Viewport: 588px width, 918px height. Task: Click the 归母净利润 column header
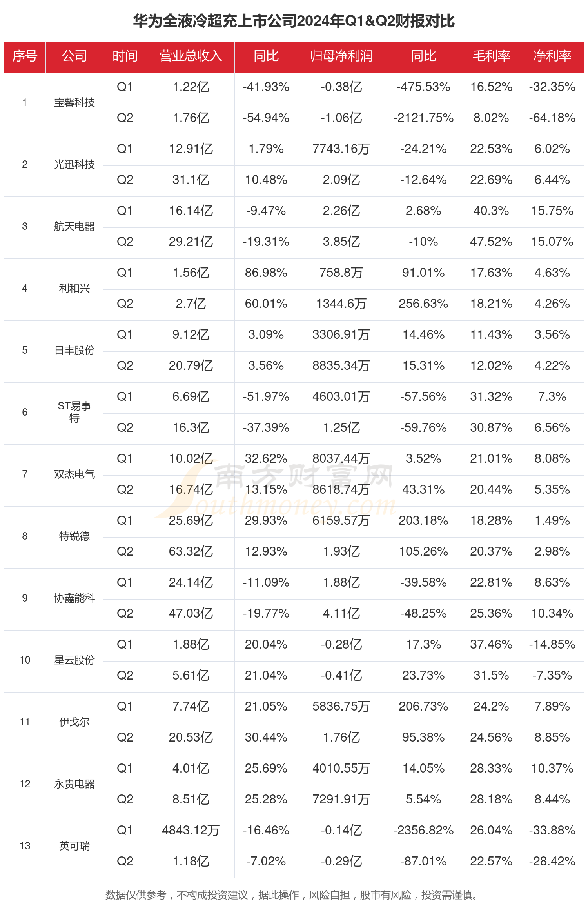click(x=341, y=56)
